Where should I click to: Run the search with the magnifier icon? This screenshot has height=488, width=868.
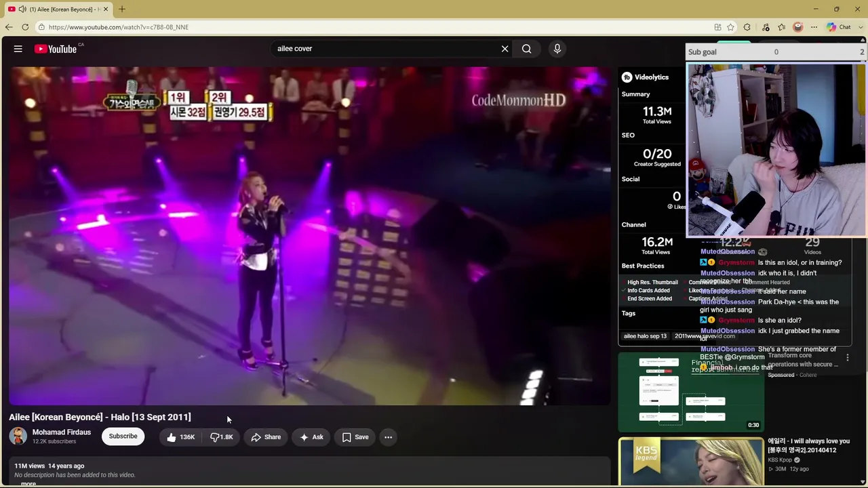point(526,49)
